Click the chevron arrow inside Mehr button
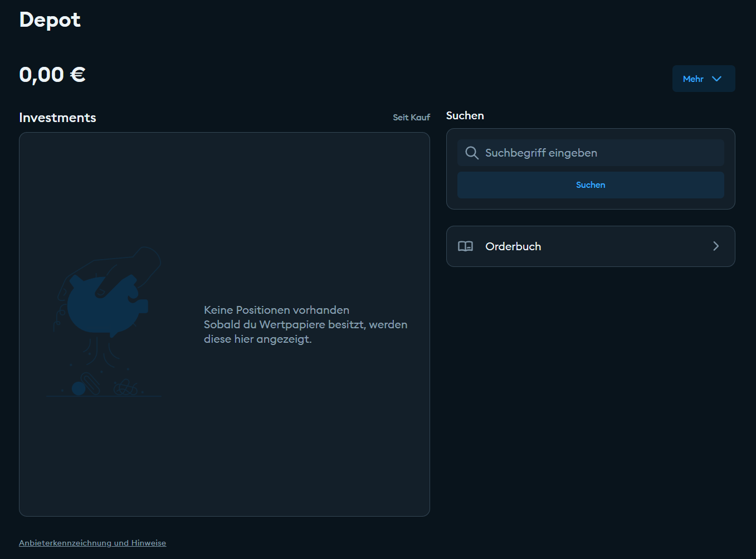 click(x=716, y=79)
